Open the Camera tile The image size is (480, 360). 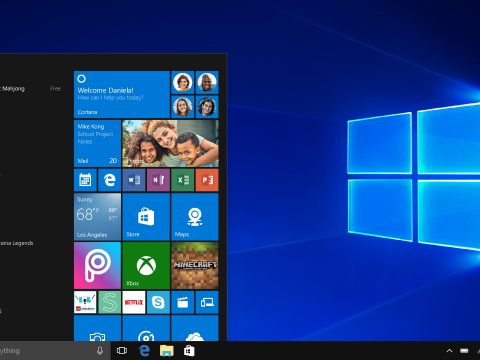click(x=97, y=328)
